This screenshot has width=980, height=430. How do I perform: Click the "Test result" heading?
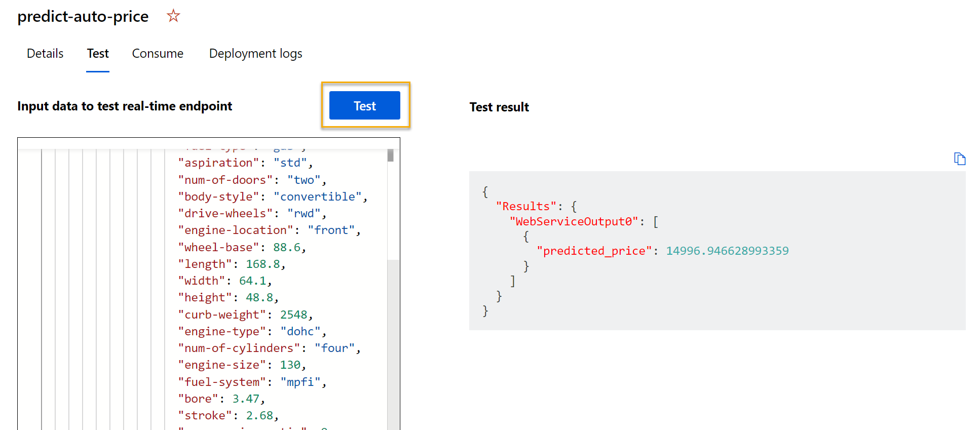[x=499, y=107]
